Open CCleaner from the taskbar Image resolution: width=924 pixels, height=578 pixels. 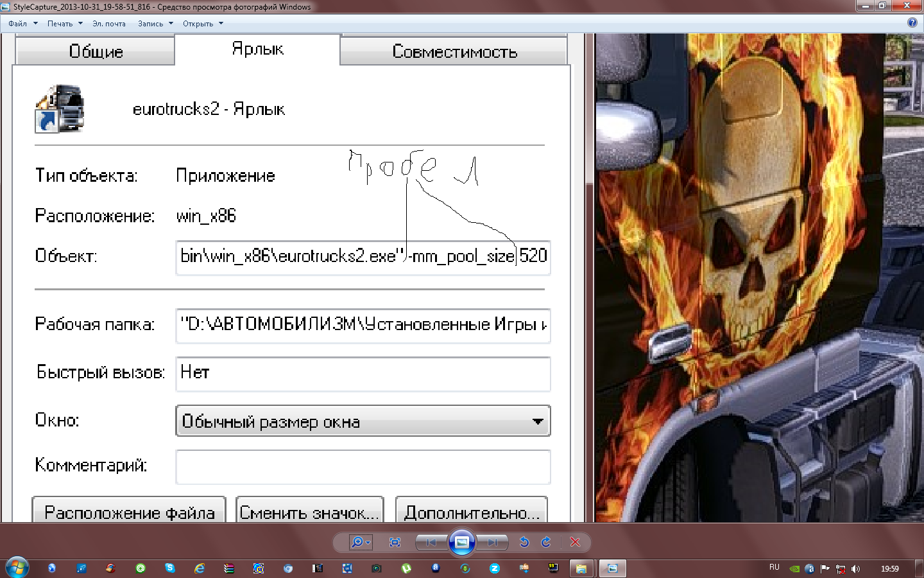111,568
